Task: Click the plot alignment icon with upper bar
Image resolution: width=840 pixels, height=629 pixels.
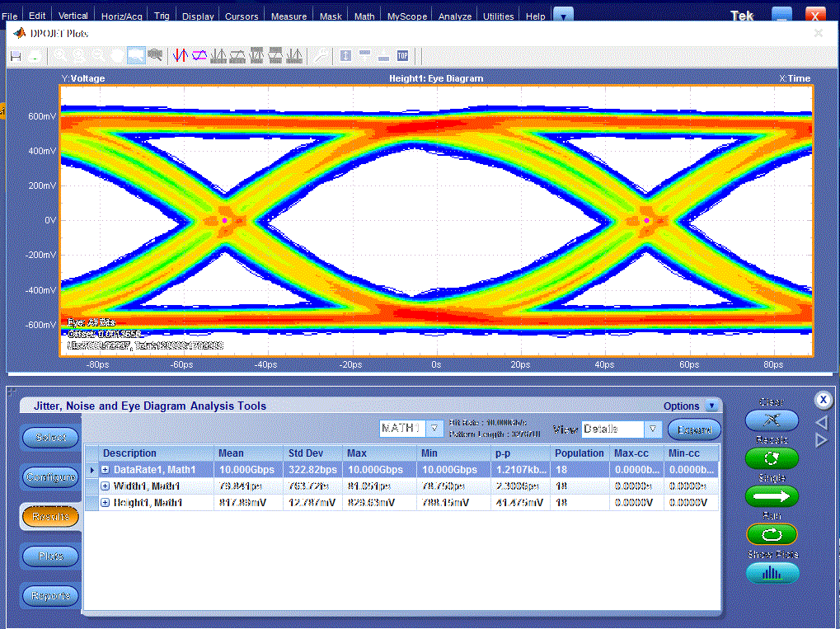Action: (x=365, y=53)
